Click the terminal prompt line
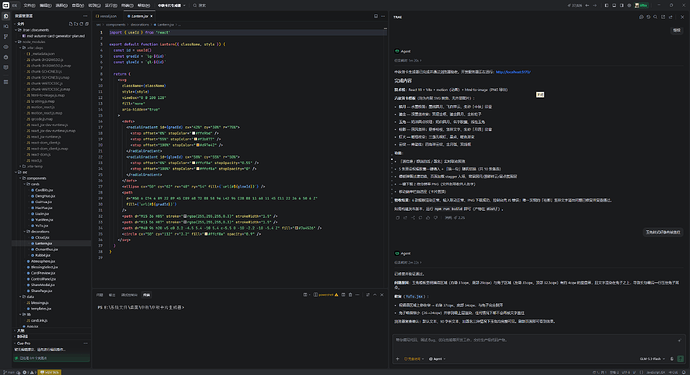The image size is (690, 375). (141, 307)
